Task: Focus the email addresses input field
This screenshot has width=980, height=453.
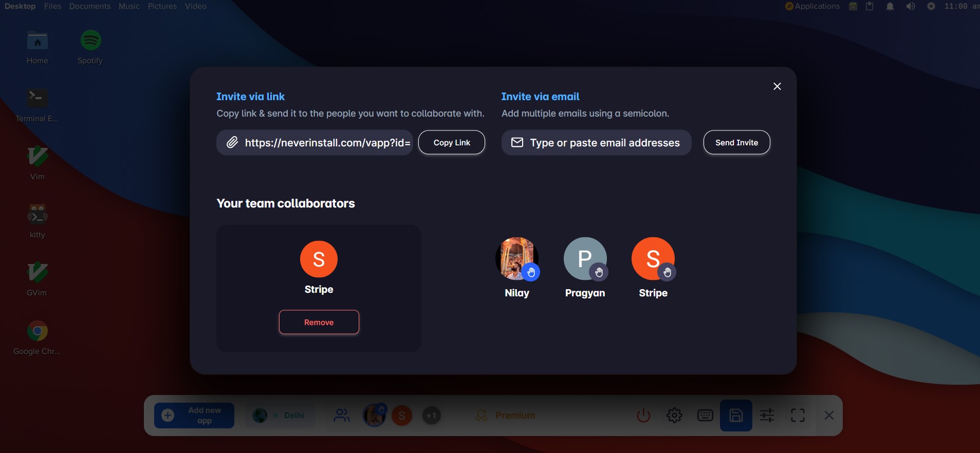Action: 596,142
